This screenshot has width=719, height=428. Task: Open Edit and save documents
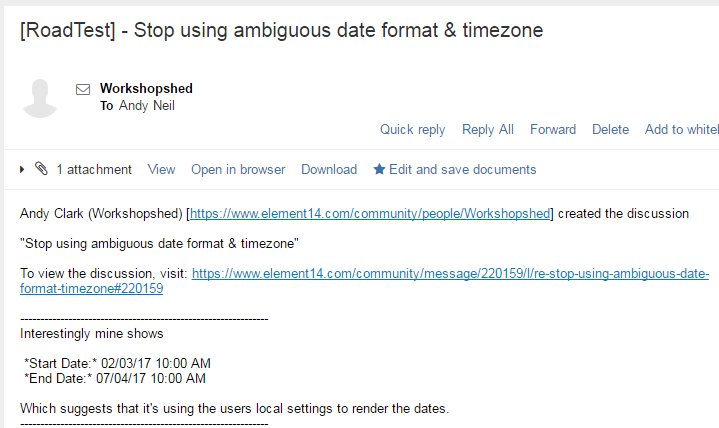(462, 169)
